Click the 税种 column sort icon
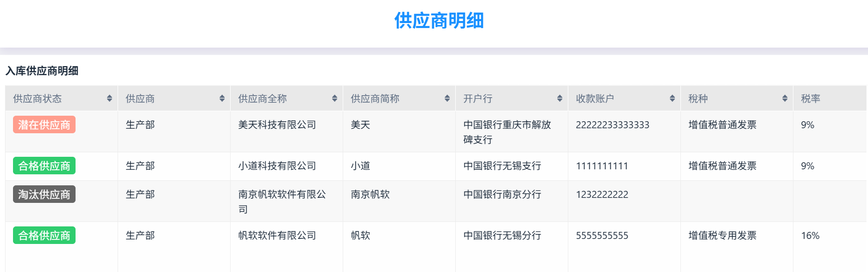The image size is (868, 272). tap(784, 99)
